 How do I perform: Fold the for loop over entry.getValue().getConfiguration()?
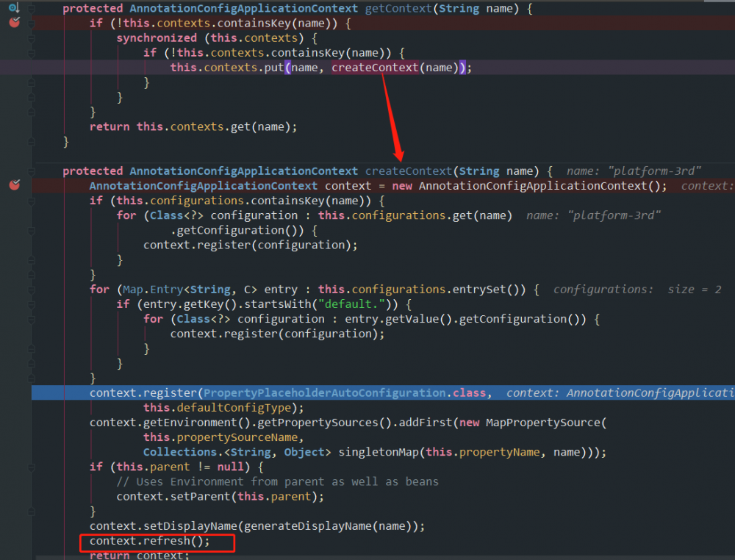(32, 319)
